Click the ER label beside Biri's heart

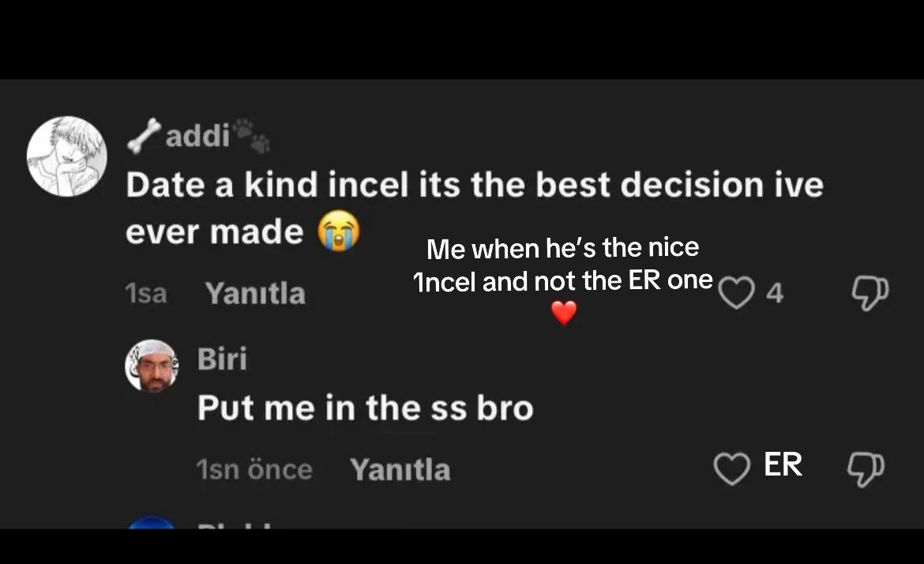click(x=783, y=464)
